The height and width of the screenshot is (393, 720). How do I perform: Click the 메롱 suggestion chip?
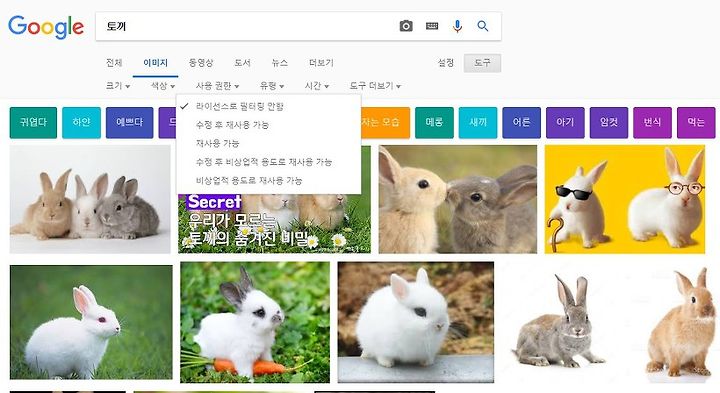click(434, 123)
